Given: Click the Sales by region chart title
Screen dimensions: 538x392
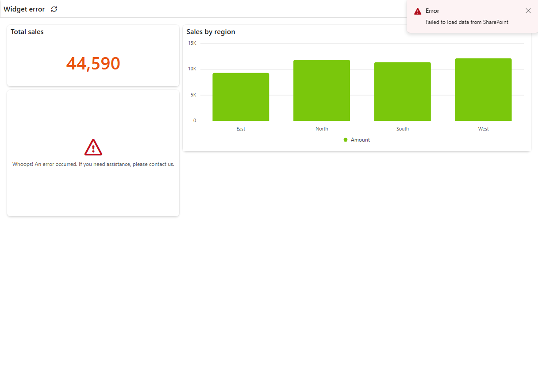Looking at the screenshot, I should pos(211,32).
